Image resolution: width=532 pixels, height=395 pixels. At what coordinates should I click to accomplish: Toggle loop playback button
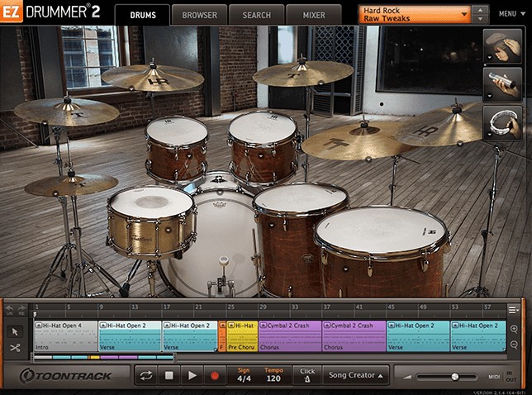146,375
